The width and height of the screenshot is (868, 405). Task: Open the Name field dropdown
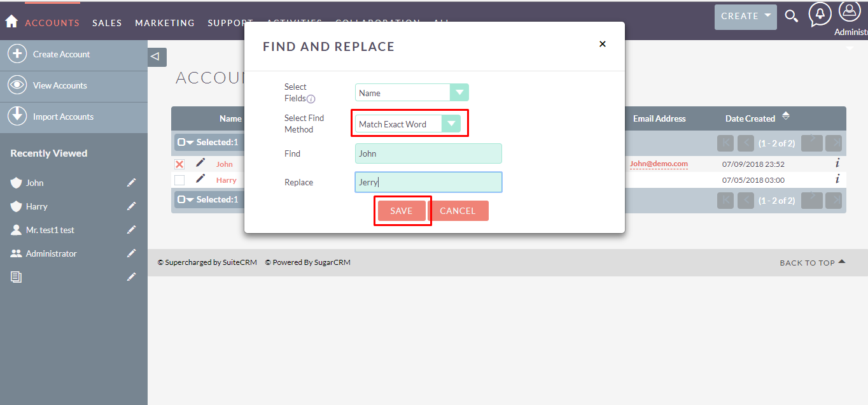click(459, 92)
